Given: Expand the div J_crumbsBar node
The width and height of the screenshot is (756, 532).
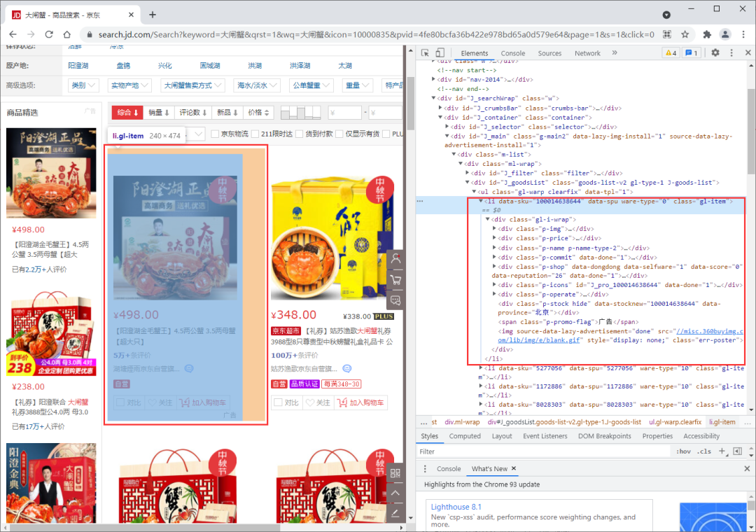Looking at the screenshot, I should click(x=440, y=108).
